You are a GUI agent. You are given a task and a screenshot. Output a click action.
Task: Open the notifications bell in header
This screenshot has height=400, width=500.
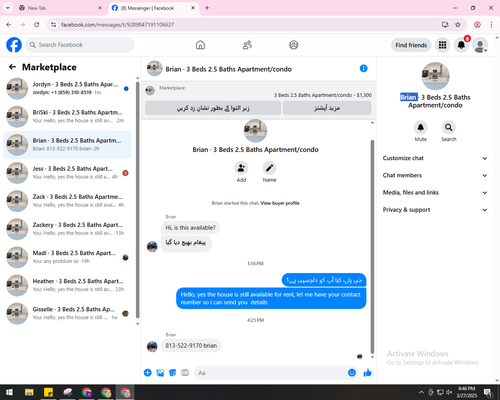(x=461, y=45)
